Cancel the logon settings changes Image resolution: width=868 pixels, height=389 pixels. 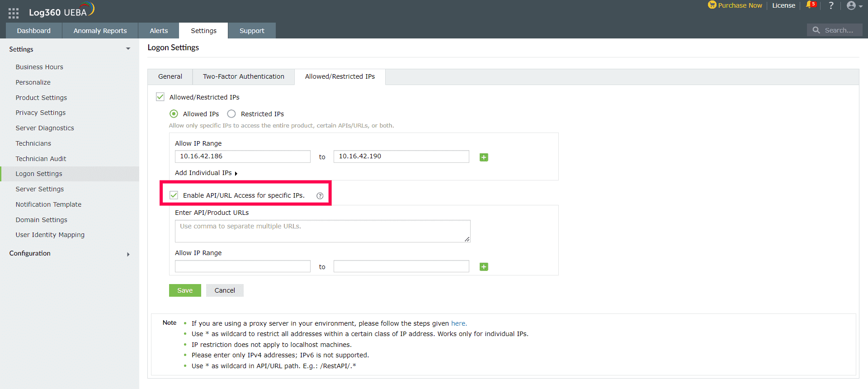coord(225,290)
